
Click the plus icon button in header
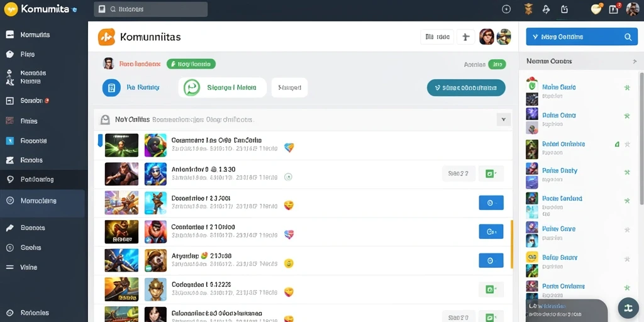click(x=466, y=37)
